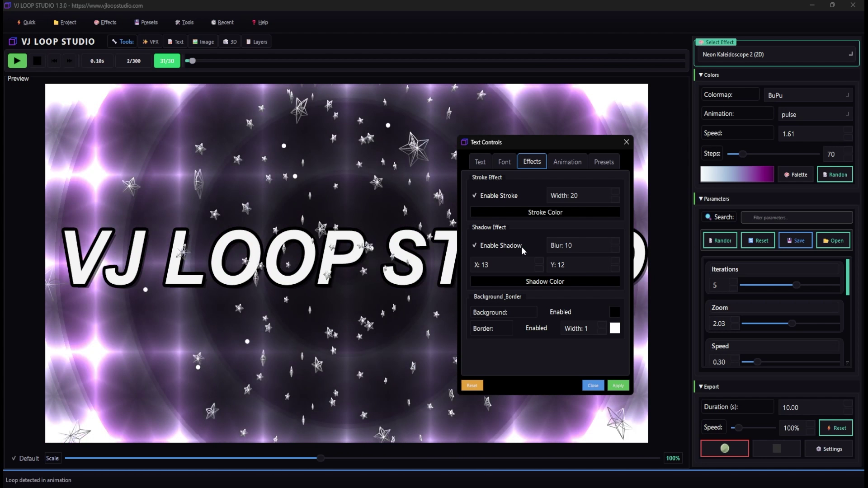Open the 3D tool
Image resolution: width=868 pixels, height=488 pixels.
pos(230,41)
